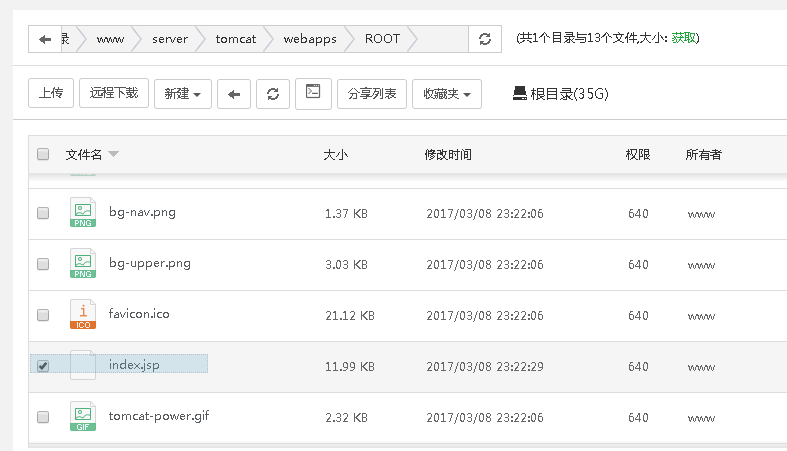Click the tomcat-power.gif file icon
The height and width of the screenshot is (451, 787).
point(82,416)
